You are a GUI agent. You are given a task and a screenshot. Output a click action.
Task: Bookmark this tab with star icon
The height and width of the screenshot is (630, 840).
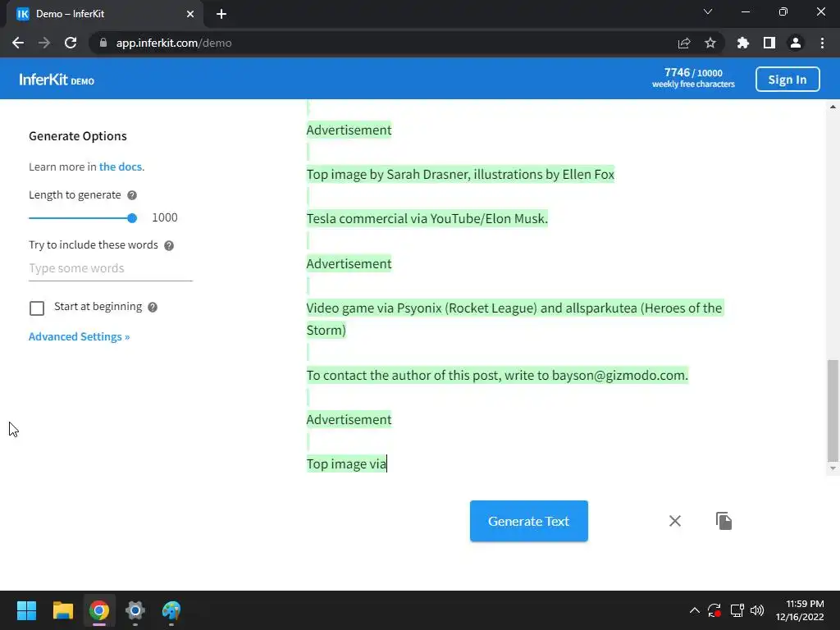(x=710, y=43)
